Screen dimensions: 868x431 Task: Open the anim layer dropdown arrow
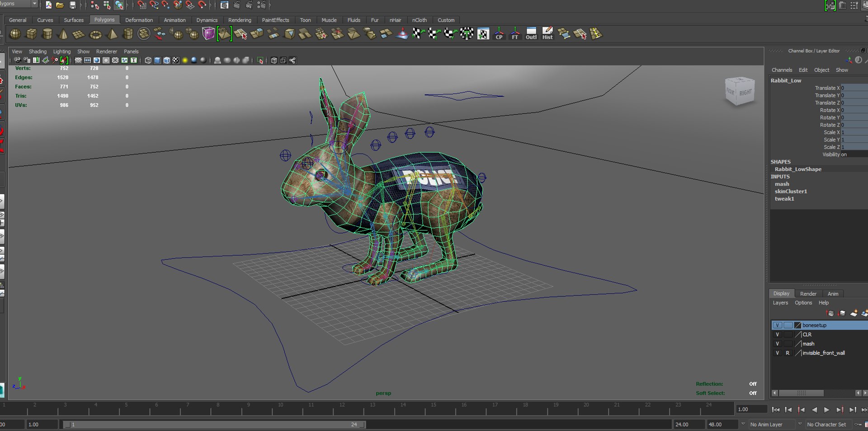(x=743, y=424)
